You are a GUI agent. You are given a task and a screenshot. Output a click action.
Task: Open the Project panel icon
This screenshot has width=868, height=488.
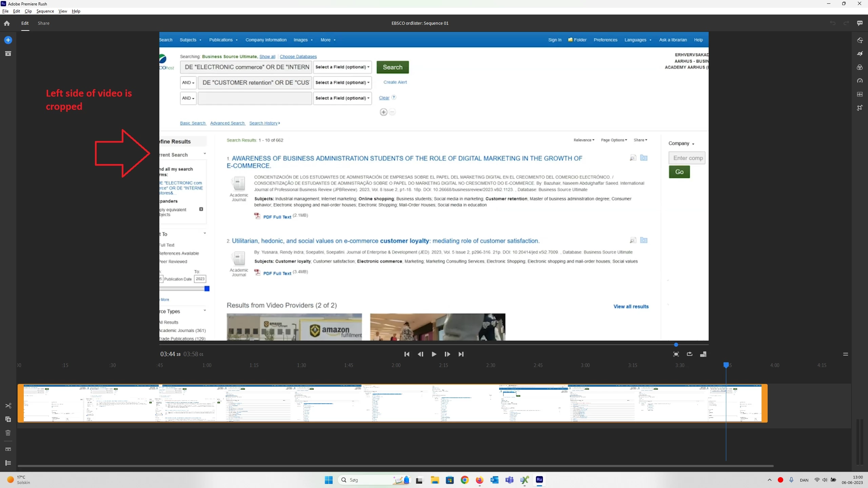8,54
